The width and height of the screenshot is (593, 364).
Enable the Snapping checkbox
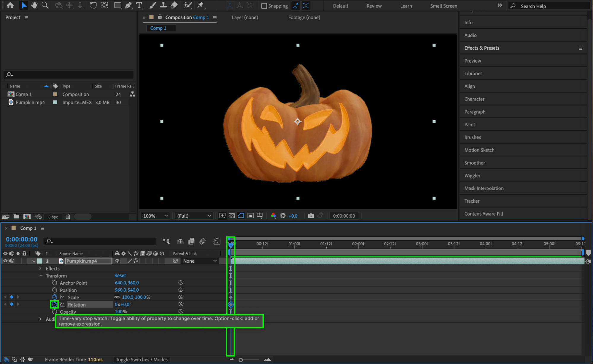264,6
